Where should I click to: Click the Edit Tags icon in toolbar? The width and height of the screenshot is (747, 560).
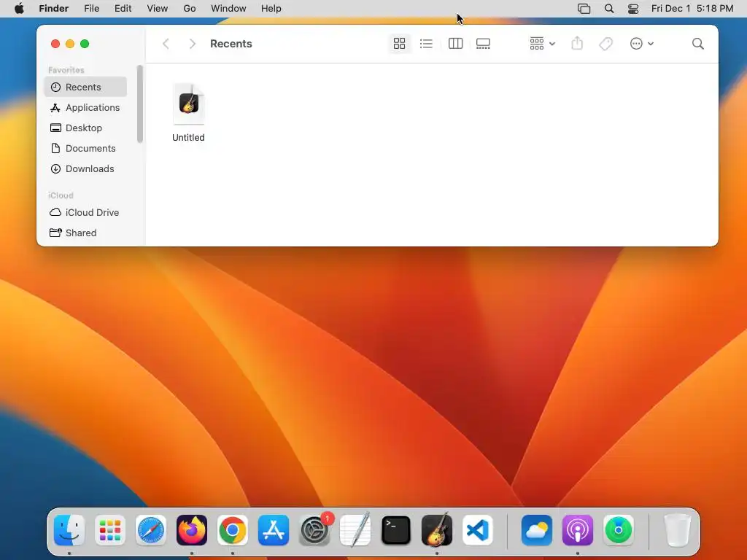pyautogui.click(x=605, y=44)
